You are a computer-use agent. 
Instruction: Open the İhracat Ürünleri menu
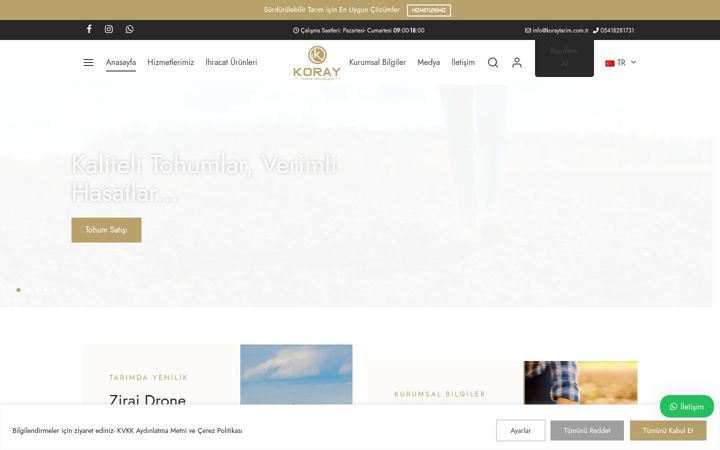click(x=231, y=62)
